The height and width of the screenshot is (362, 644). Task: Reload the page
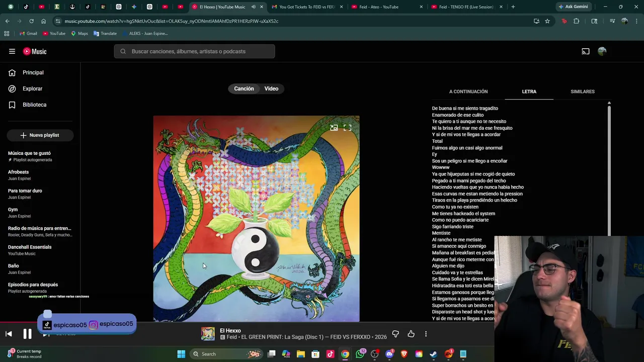(31, 21)
